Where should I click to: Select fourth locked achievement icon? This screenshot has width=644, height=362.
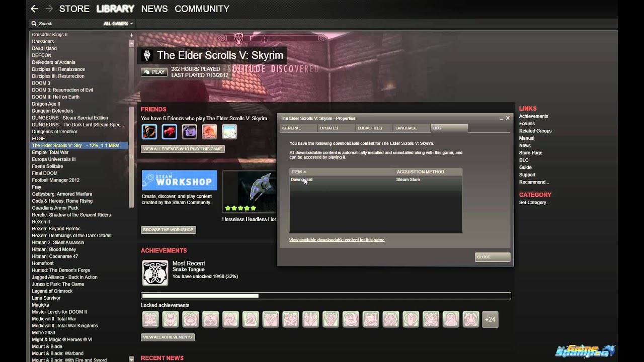[210, 319]
